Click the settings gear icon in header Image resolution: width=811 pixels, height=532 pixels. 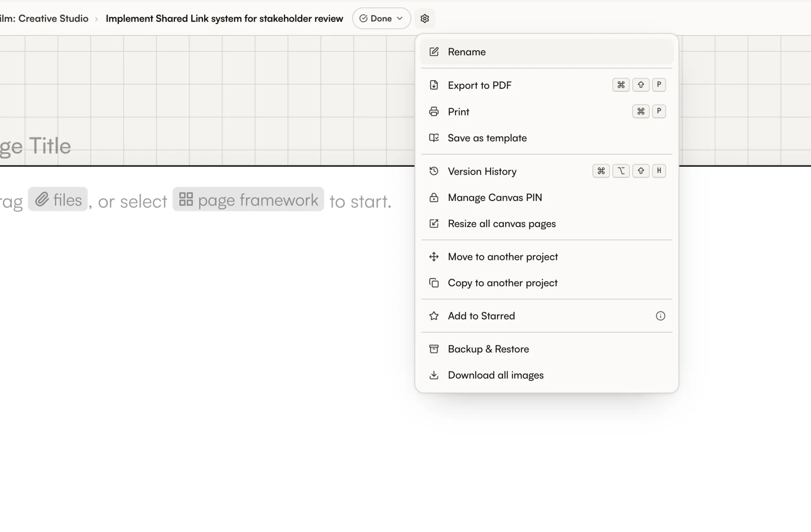pos(425,19)
